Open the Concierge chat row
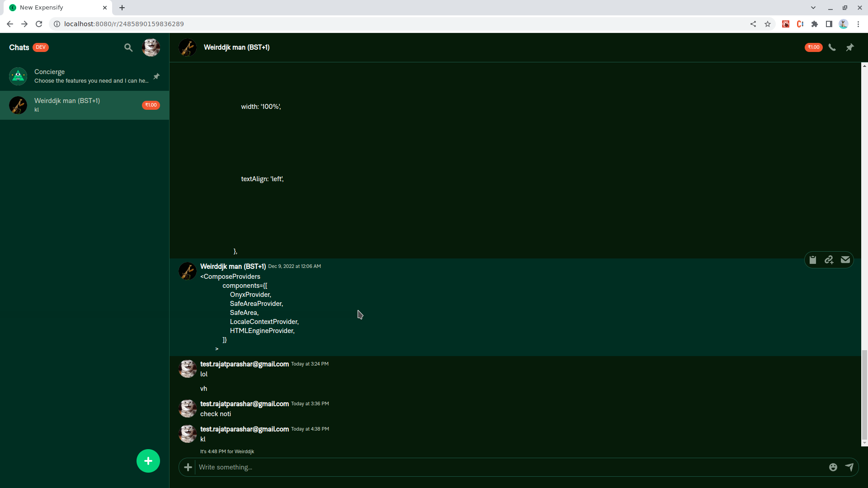Image resolution: width=868 pixels, height=488 pixels. (85, 76)
